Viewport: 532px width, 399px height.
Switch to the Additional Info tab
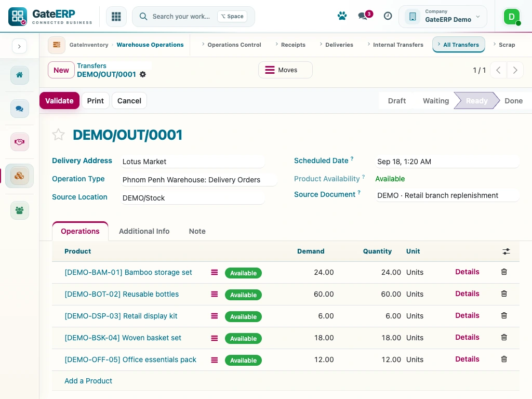click(x=144, y=231)
